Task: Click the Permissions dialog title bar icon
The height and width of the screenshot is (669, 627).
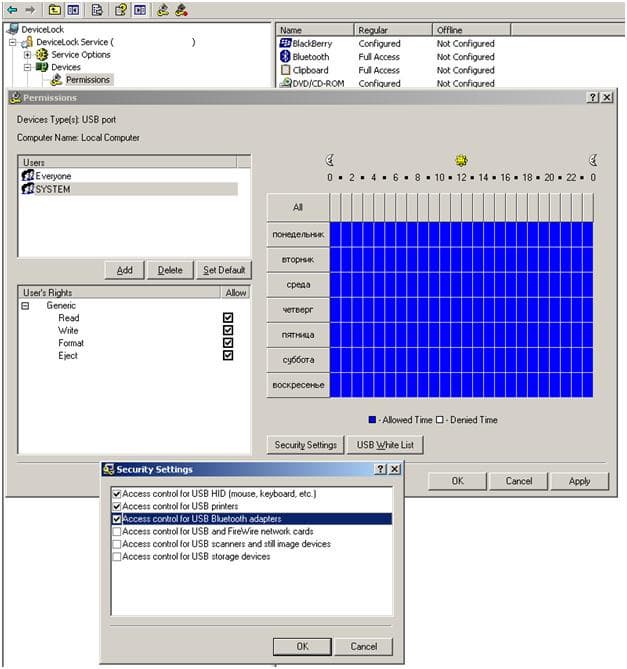Action: coord(16,98)
